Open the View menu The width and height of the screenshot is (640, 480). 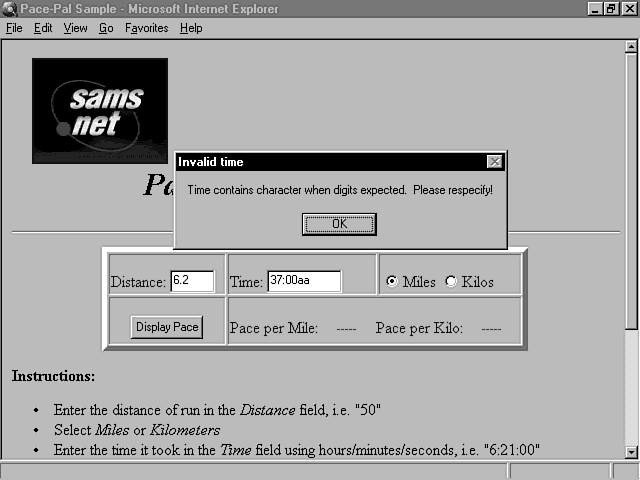[76, 28]
